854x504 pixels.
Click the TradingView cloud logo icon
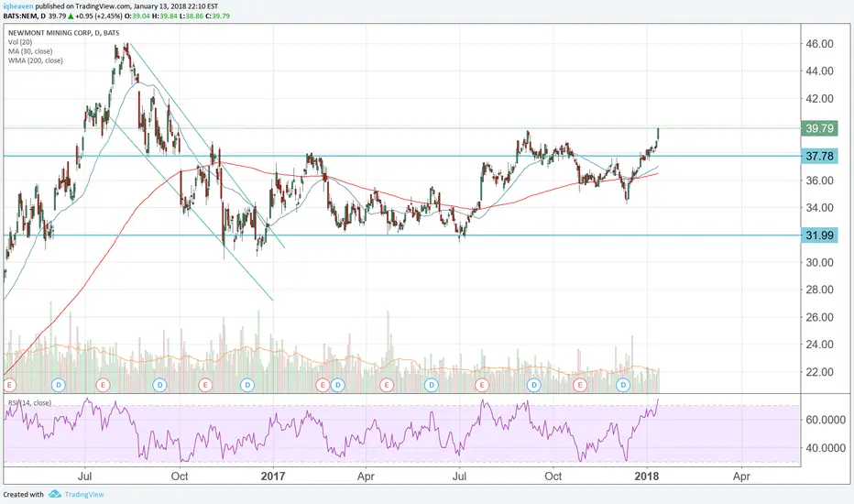click(54, 494)
